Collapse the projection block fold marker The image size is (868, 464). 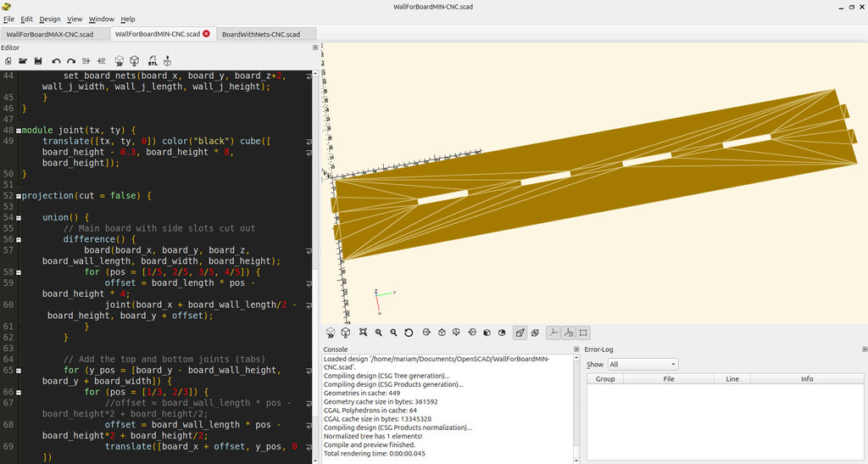click(x=19, y=196)
